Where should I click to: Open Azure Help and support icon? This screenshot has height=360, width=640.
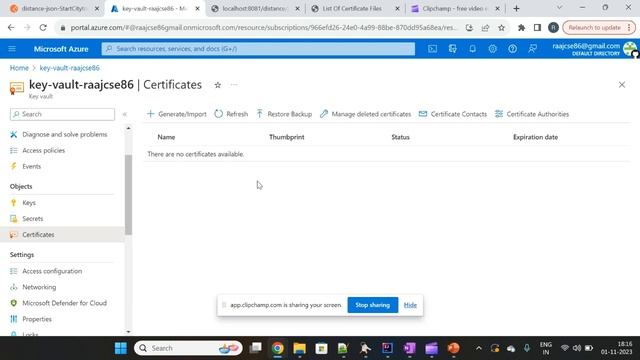pos(513,49)
